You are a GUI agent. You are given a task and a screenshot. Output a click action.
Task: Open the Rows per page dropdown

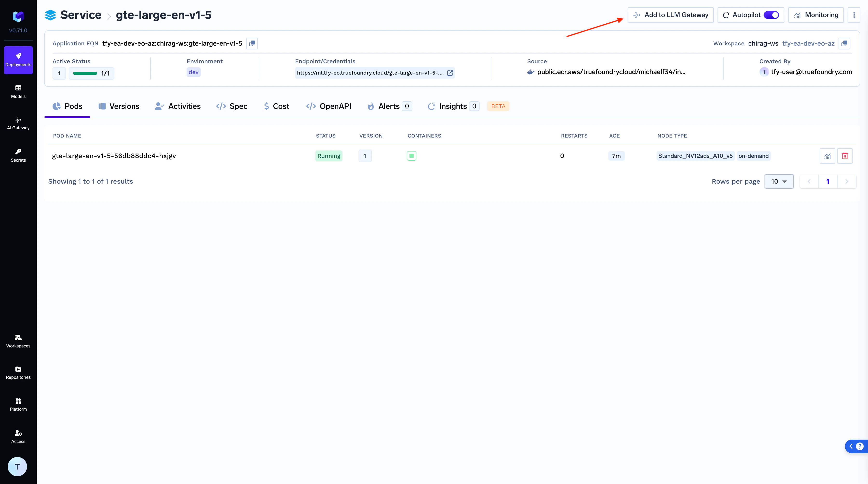pyautogui.click(x=779, y=181)
